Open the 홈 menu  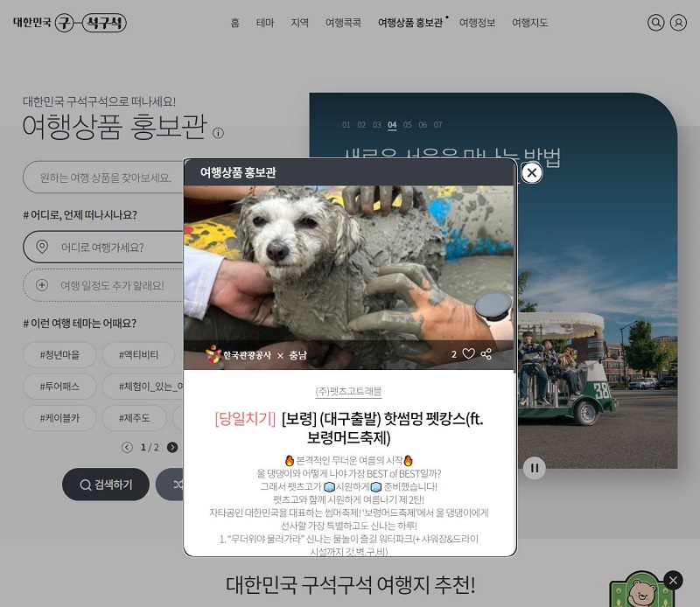[234, 23]
